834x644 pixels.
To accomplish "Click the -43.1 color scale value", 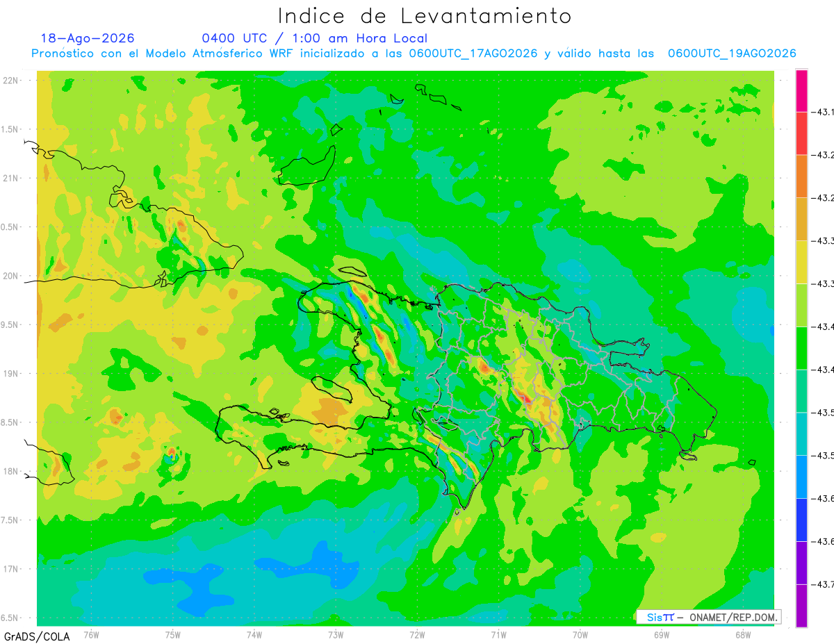I will [824, 112].
